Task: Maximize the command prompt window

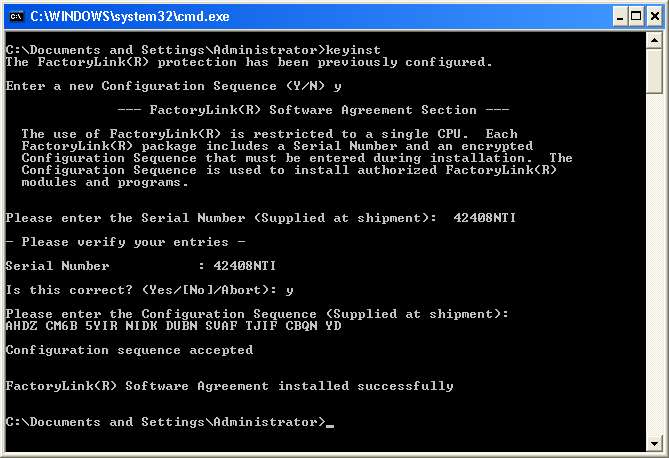Action: 631,16
